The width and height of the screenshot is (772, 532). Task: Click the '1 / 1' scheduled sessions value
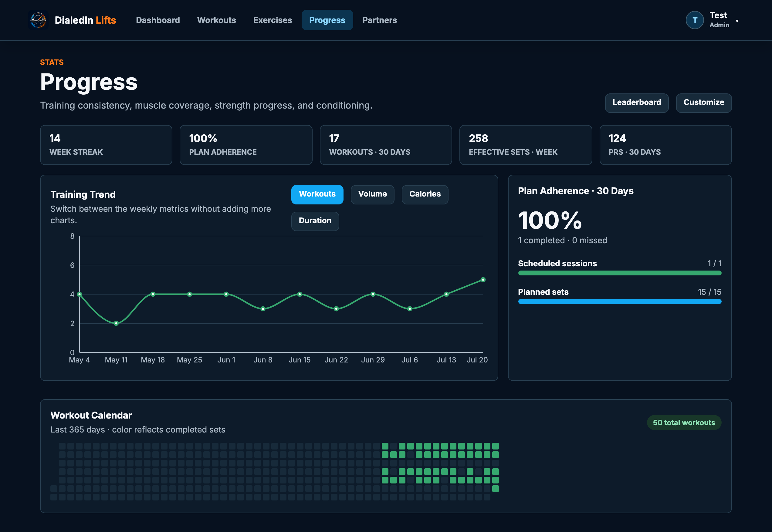pos(714,263)
